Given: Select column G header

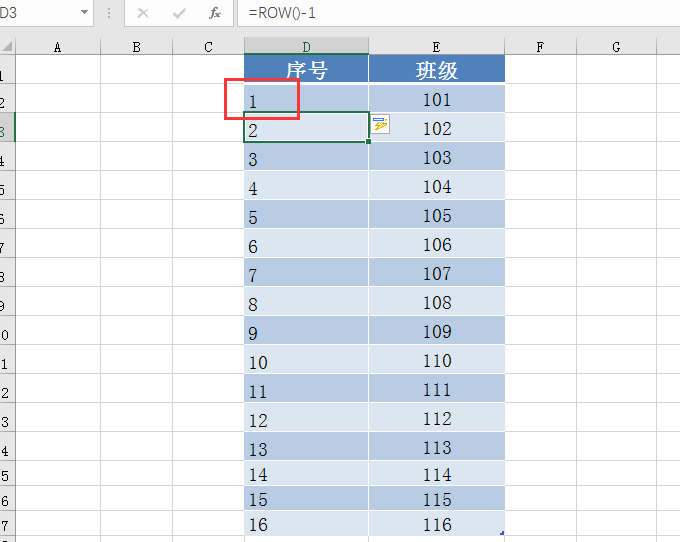Looking at the screenshot, I should (x=616, y=46).
